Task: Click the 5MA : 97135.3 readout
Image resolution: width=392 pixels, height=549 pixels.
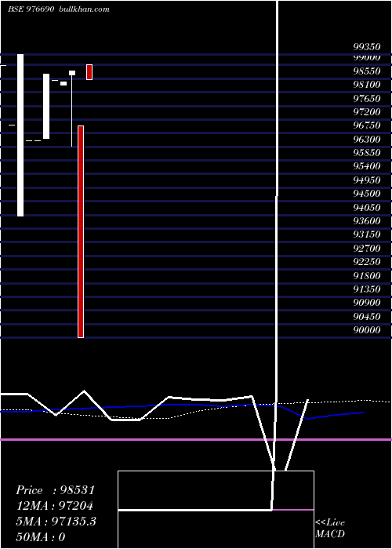Action: [56, 522]
